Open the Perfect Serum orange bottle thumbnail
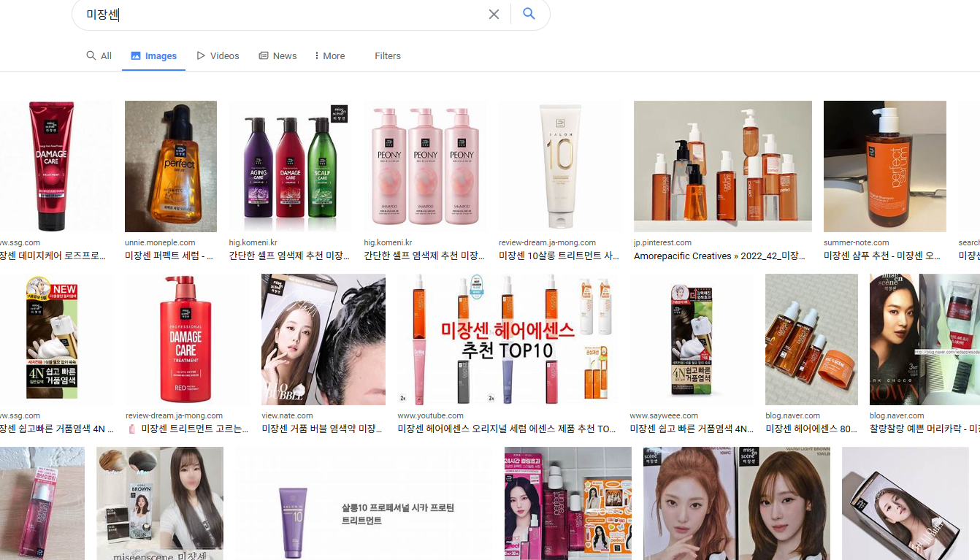 171,166
